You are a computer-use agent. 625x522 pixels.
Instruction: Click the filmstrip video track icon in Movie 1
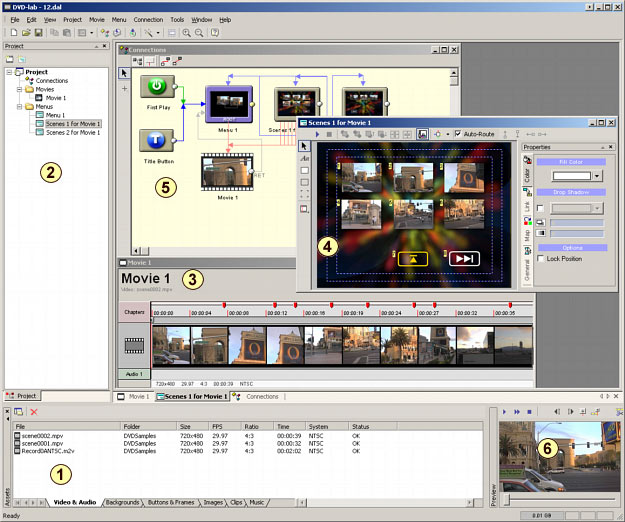pos(134,345)
